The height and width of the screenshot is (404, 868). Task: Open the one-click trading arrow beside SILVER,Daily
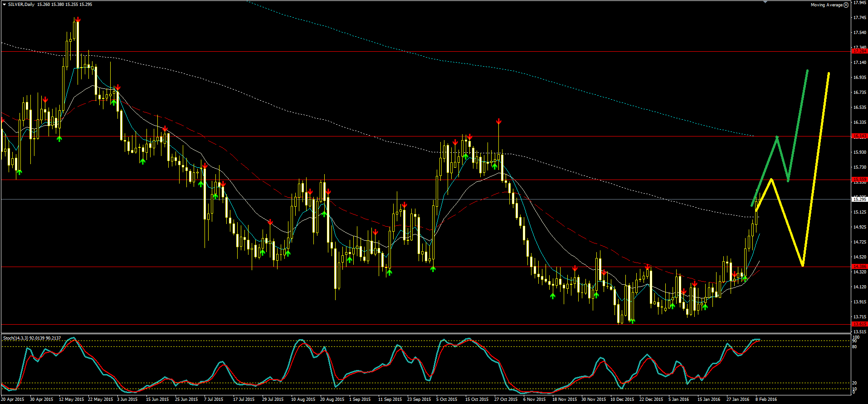(x=4, y=4)
